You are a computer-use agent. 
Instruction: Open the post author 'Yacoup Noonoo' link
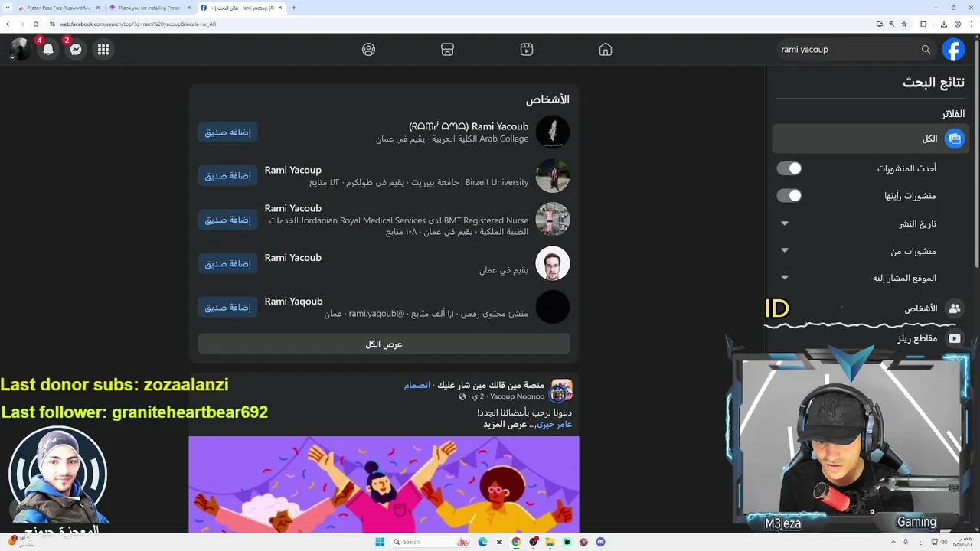coord(518,397)
